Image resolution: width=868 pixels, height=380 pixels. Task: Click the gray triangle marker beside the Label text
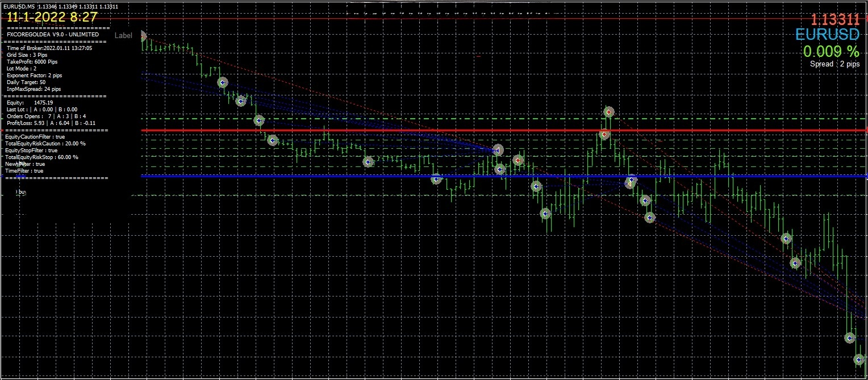coord(143,36)
